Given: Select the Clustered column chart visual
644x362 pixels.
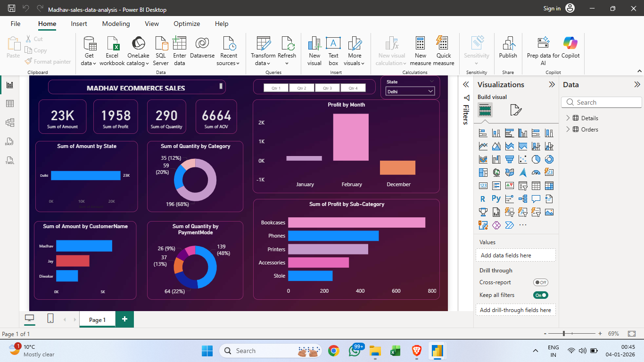Looking at the screenshot, I should [522, 133].
